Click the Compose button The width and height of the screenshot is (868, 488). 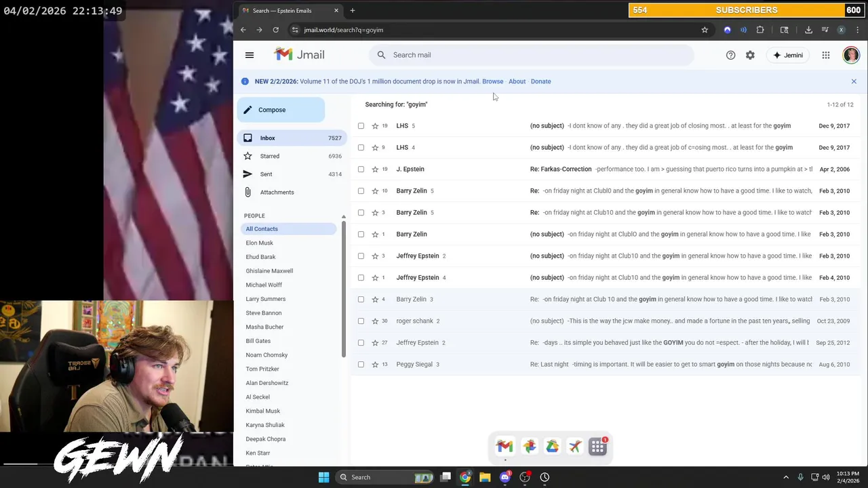tap(281, 110)
